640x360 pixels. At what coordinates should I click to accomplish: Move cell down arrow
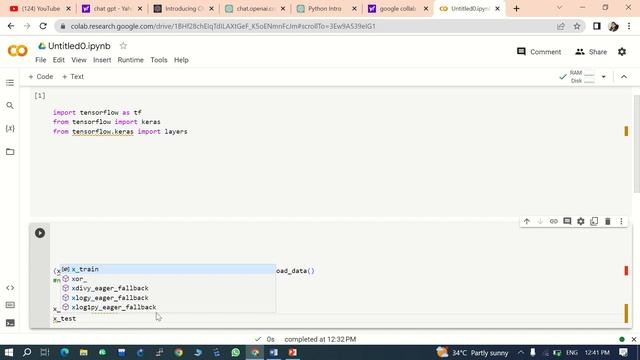point(540,221)
